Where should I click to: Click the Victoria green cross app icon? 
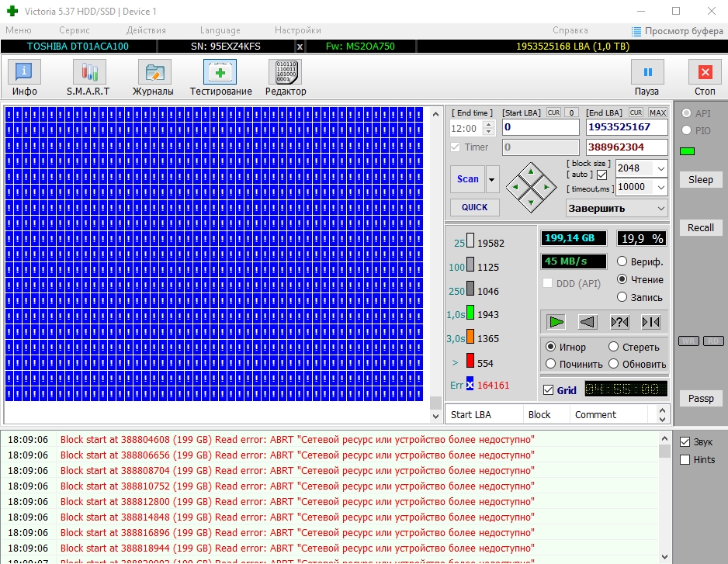click(x=12, y=11)
